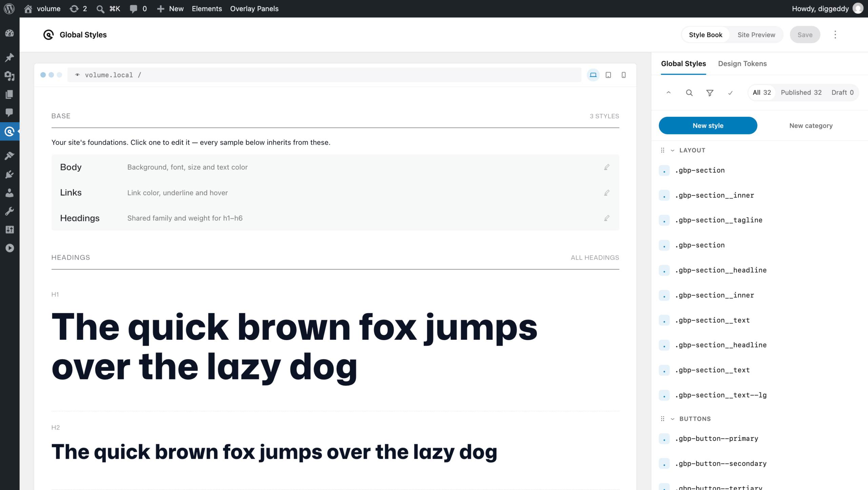Click the New category button
The image size is (868, 490).
pyautogui.click(x=811, y=126)
